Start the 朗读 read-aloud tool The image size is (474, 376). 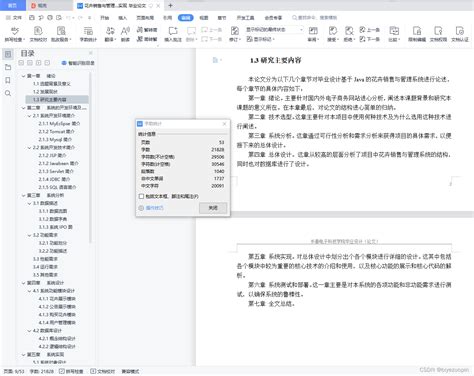tap(125, 34)
